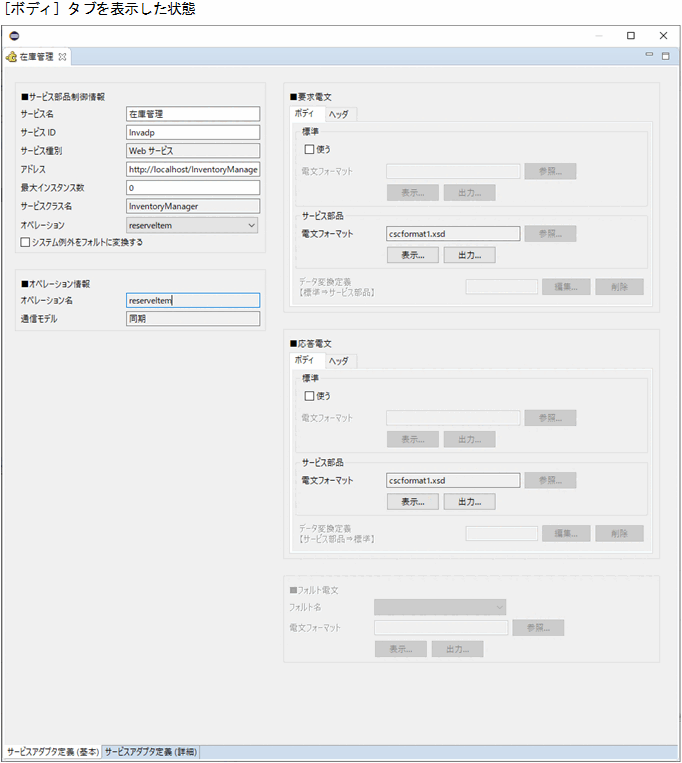Enable 使う checkbox in 要求電文 標準
The height and width of the screenshot is (763, 682).
(309, 149)
